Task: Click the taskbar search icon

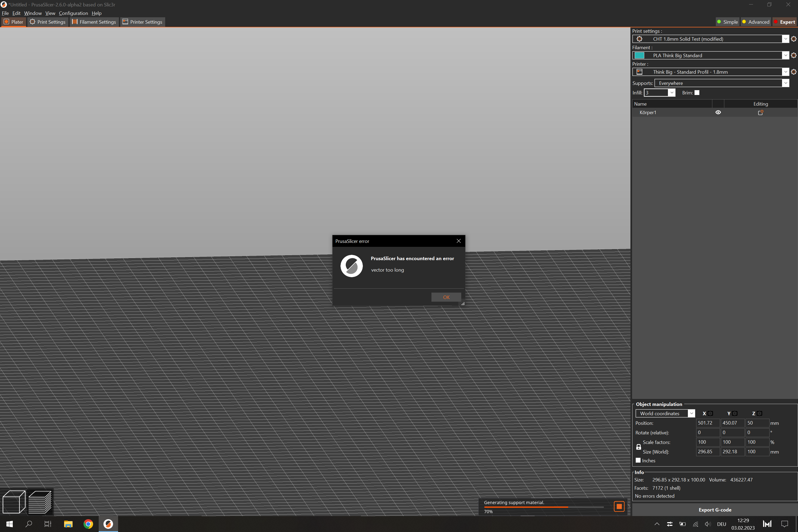Action: pos(29,524)
